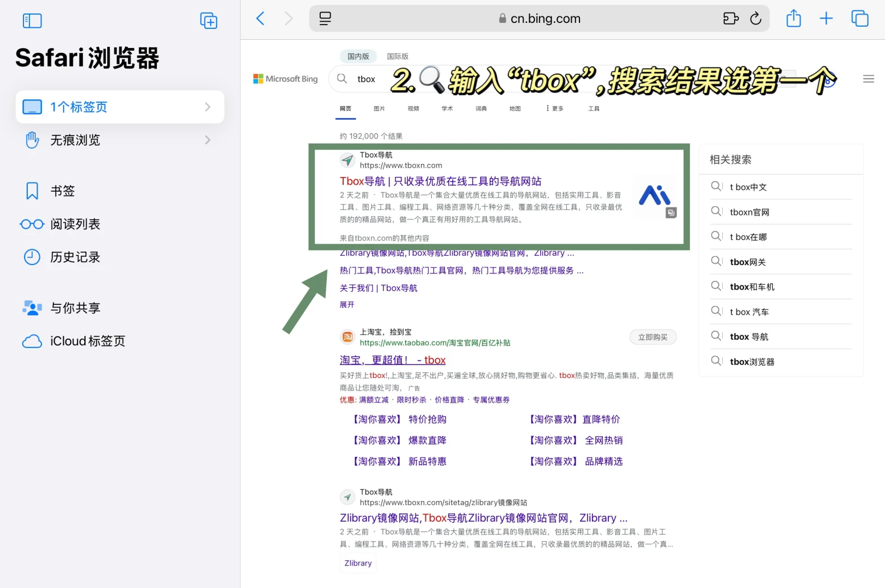
Task: Click the https://www.tboxn.com URL in first result
Action: [x=401, y=166]
